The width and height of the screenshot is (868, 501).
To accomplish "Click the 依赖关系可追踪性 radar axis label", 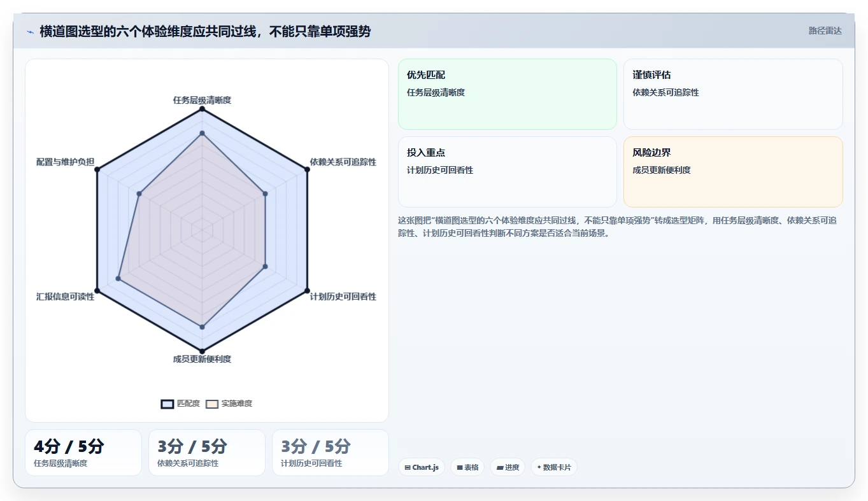I will click(x=343, y=162).
